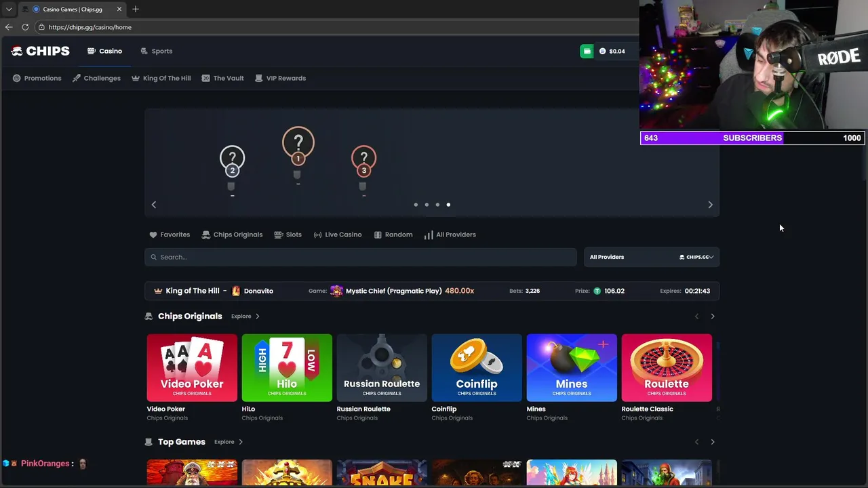Click the game search field
Image resolution: width=868 pixels, height=488 pixels.
coord(361,257)
